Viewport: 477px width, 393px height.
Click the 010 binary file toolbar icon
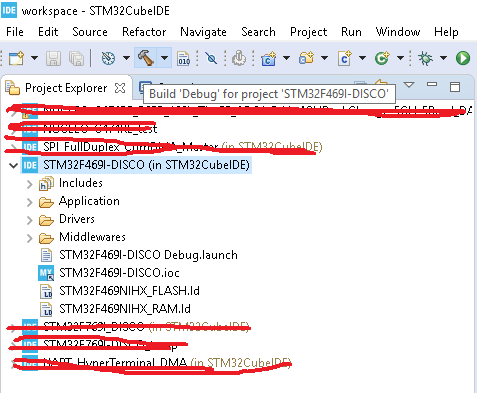184,58
